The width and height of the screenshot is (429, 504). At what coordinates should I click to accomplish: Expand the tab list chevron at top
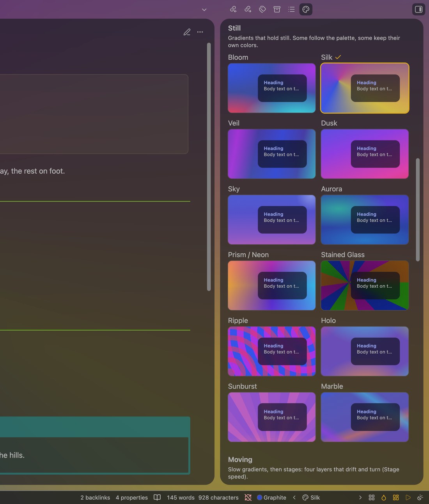[x=204, y=9]
